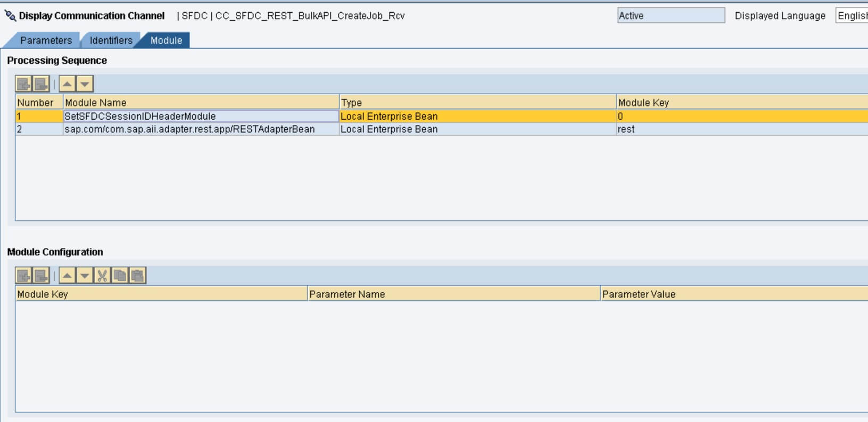The width and height of the screenshot is (868, 422).
Task: Click insert row icon in Processing Sequence toolbar
Action: coord(23,84)
